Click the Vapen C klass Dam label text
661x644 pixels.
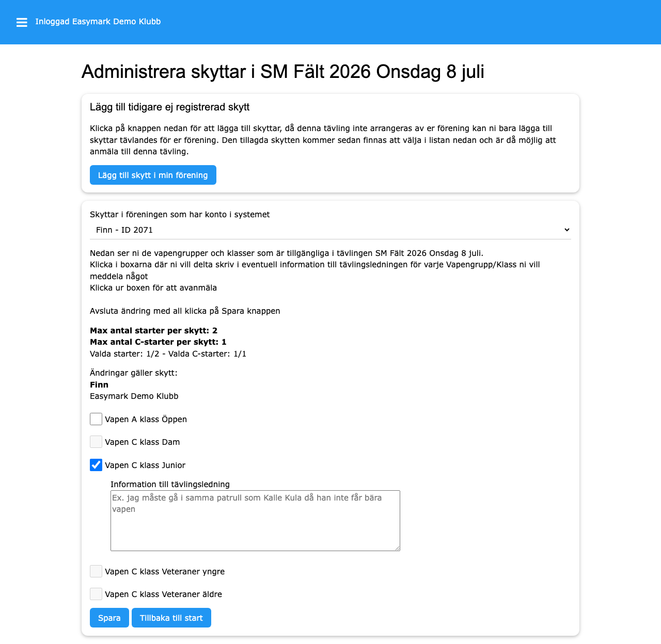[x=142, y=442]
